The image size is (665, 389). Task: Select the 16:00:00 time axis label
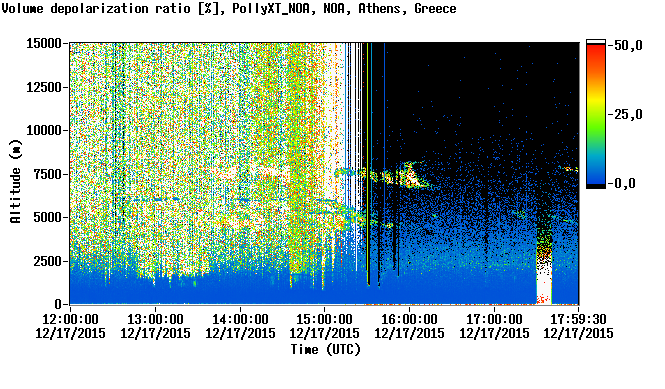pyautogui.click(x=409, y=319)
